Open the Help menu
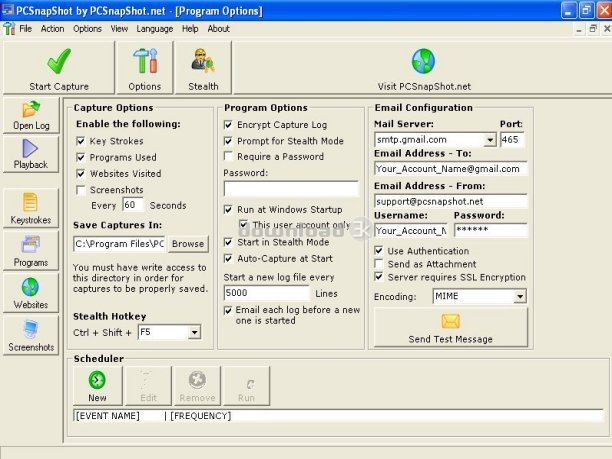Viewport: 612px width, 459px height. pyautogui.click(x=190, y=29)
